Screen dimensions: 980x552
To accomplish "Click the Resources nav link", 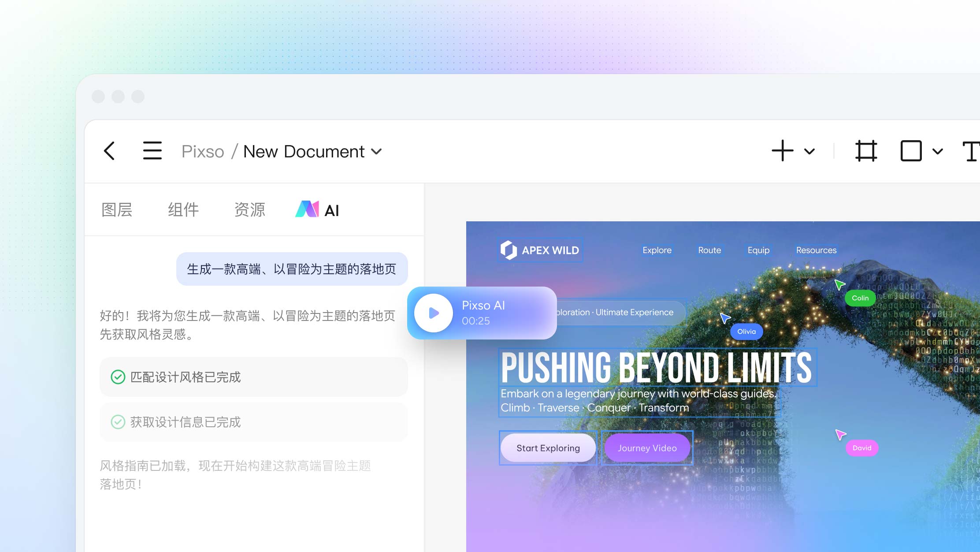I will (x=816, y=250).
